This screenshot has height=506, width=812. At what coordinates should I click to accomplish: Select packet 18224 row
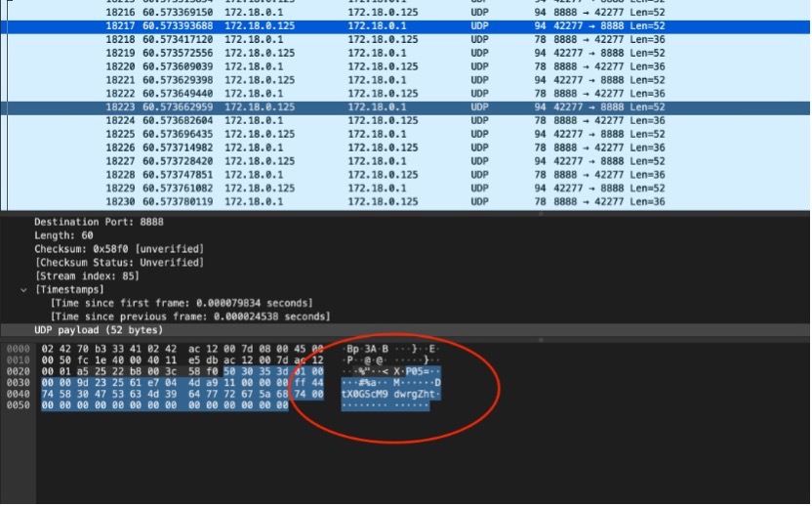click(x=406, y=121)
